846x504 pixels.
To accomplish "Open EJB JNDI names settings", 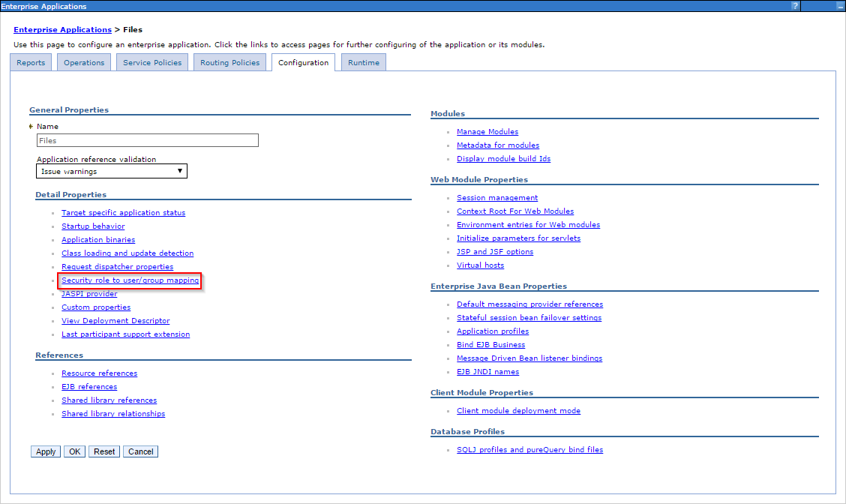I will click(489, 371).
